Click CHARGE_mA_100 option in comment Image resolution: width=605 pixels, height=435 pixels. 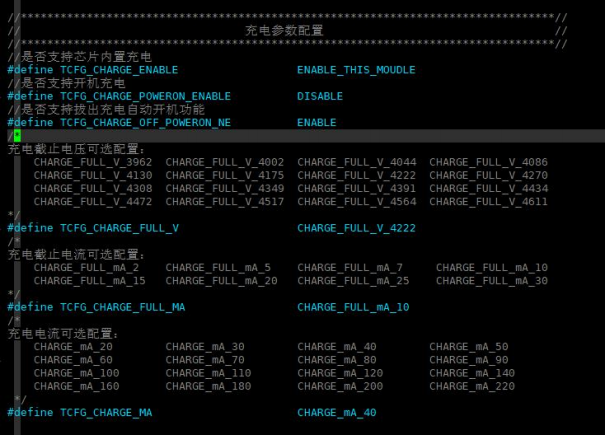(76, 373)
